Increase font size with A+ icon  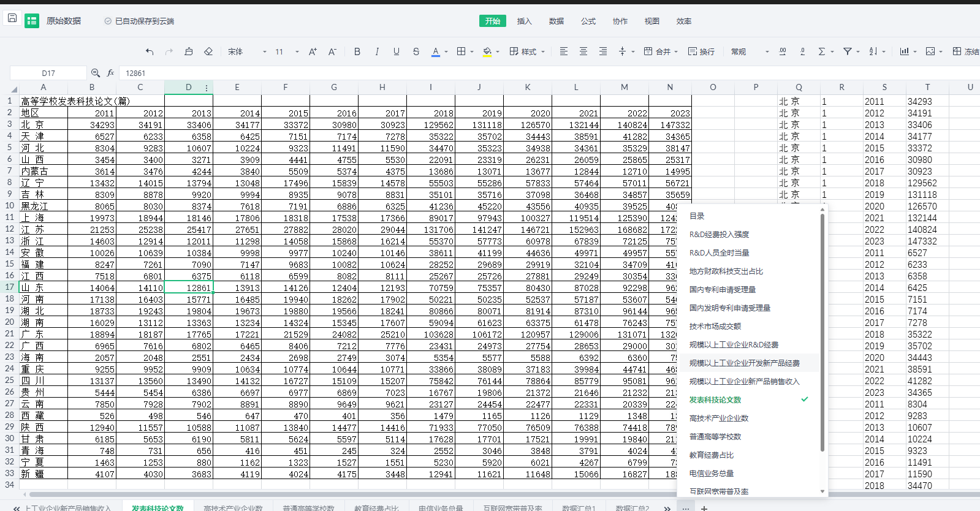pos(313,51)
